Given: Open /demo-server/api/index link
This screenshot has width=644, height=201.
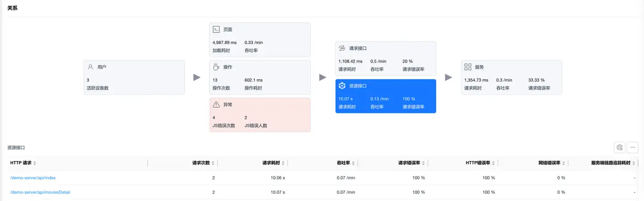Looking at the screenshot, I should (33, 178).
